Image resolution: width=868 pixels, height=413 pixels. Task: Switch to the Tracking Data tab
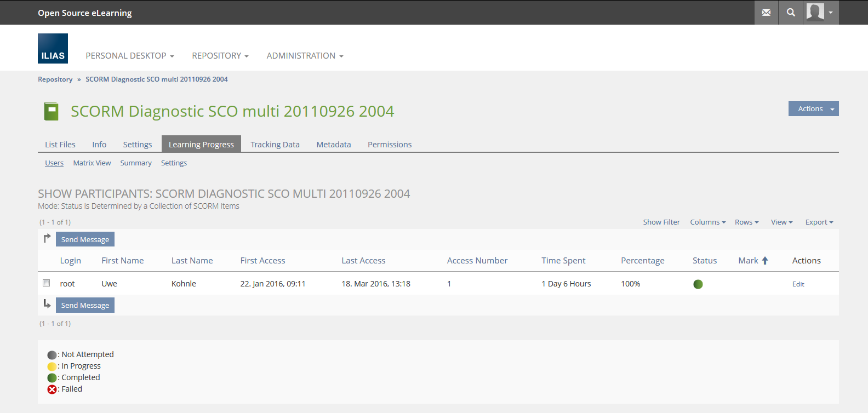point(275,145)
